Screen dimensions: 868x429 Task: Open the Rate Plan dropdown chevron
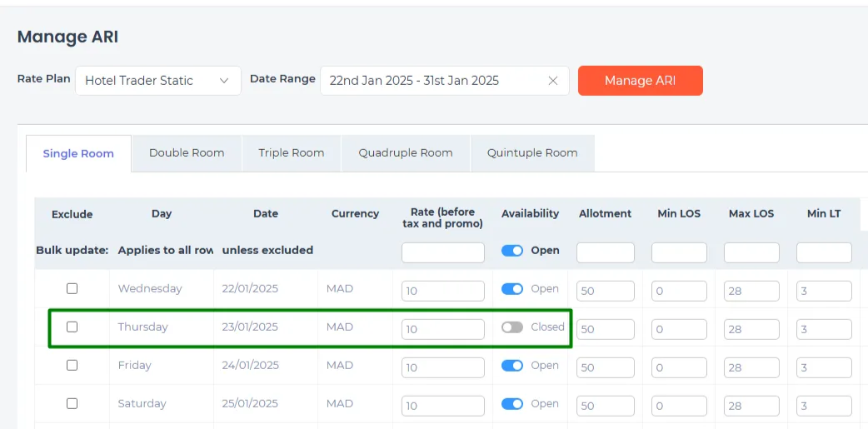point(224,81)
